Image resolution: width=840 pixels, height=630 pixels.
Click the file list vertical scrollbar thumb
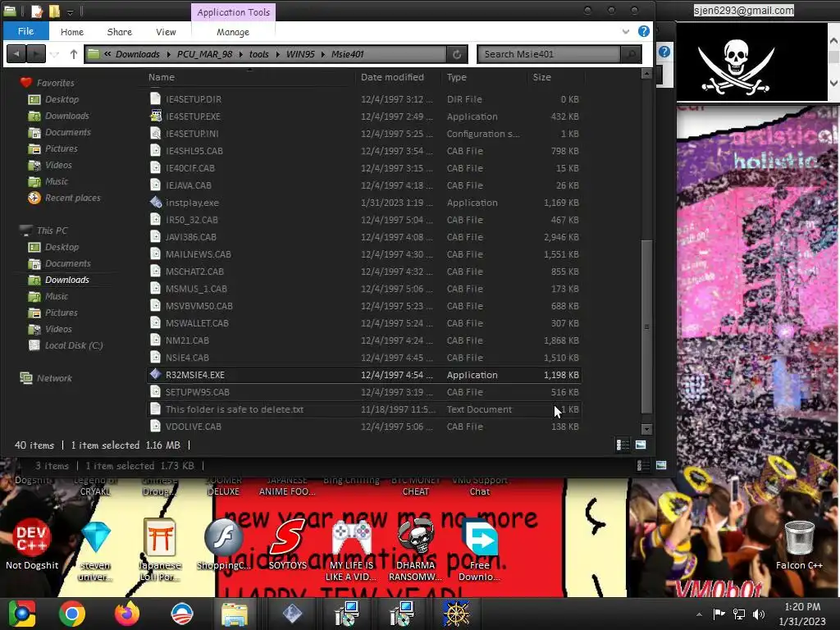(646, 326)
